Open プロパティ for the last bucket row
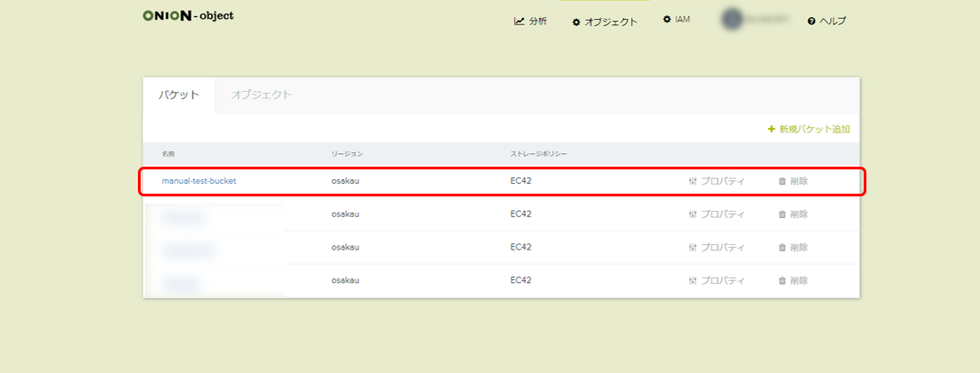This screenshot has width=980, height=373. pos(716,280)
